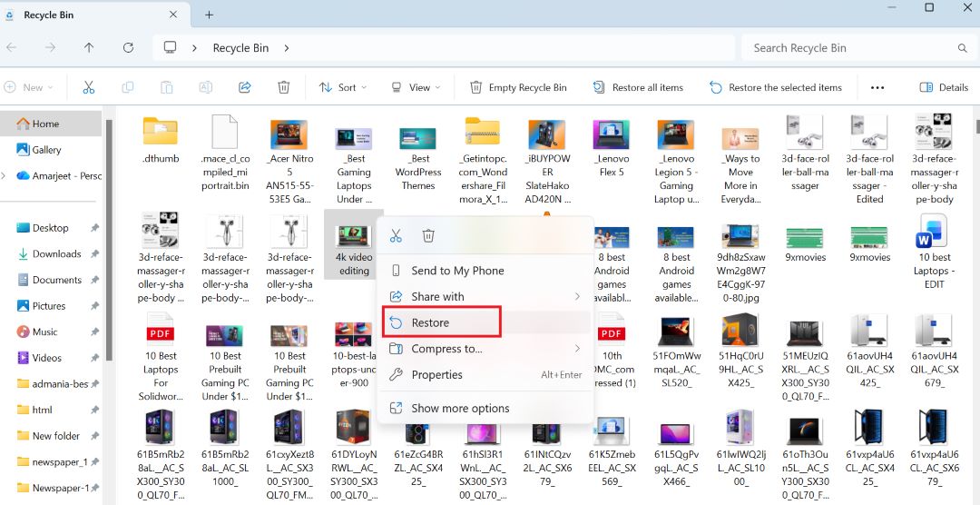
Task: Open the Sort dropdown
Action: click(342, 87)
